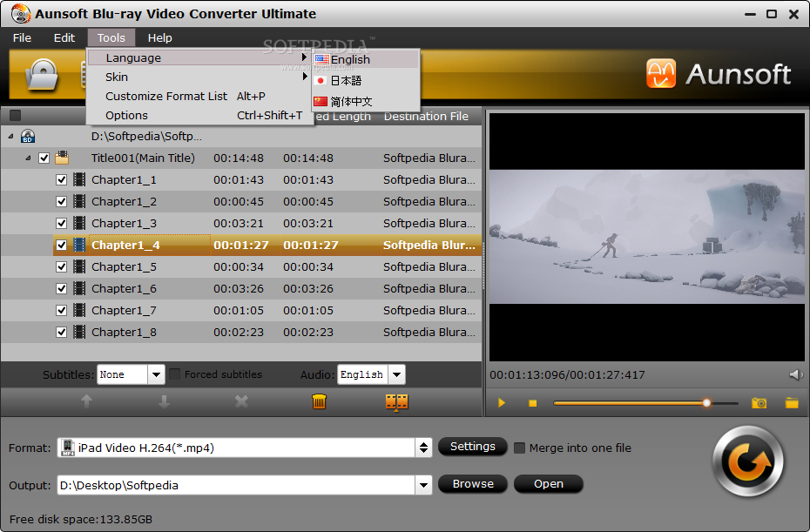Click the remove X icon
Viewport: 810px width, 532px height.
tap(241, 401)
